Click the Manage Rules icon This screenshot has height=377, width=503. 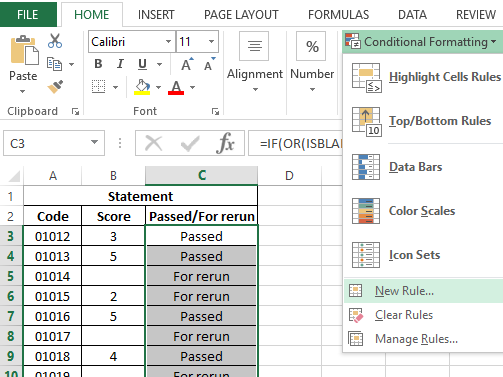[355, 339]
